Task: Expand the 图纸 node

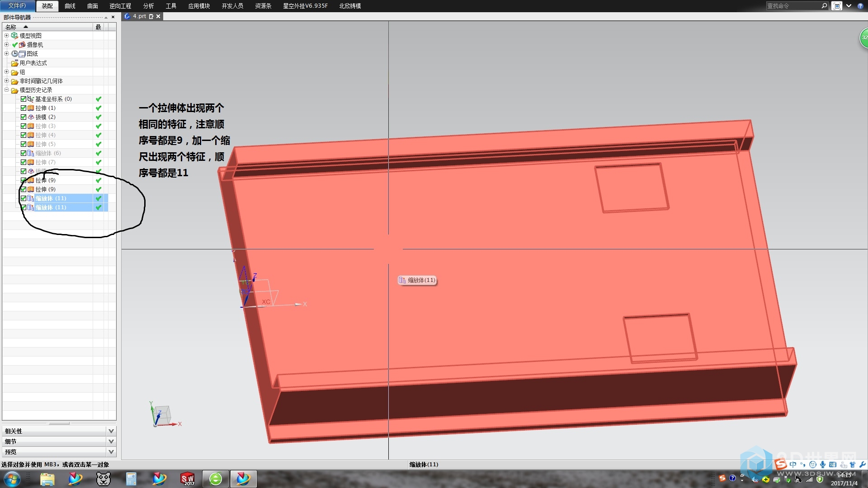Action: click(6, 53)
